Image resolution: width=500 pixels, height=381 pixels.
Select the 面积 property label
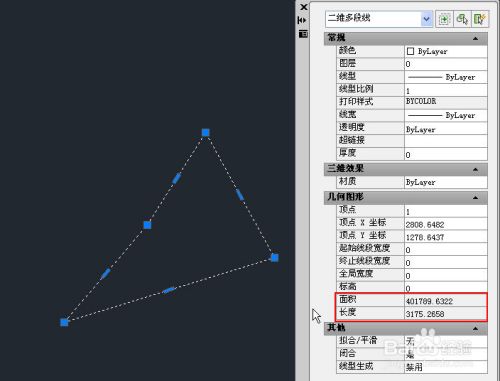347,299
